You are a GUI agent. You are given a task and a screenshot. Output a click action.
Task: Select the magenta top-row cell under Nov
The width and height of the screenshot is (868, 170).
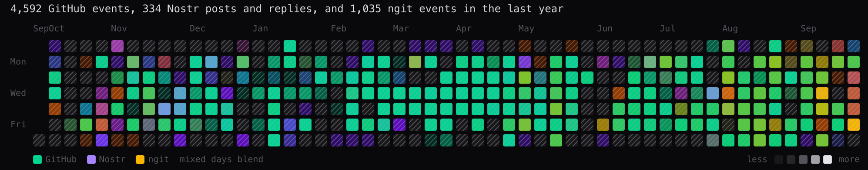tap(117, 46)
